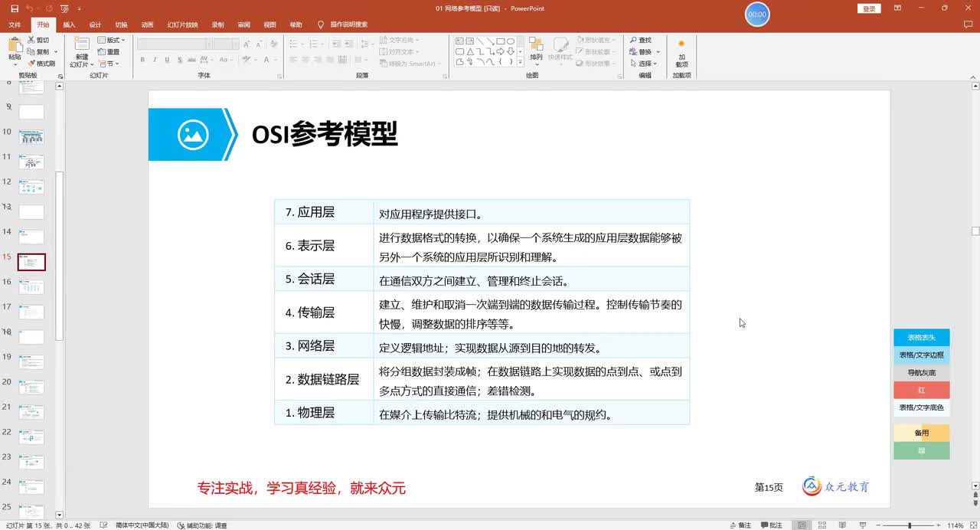Open the 审阅 (Review) ribbon tab
980x530 pixels.
pyautogui.click(x=243, y=25)
